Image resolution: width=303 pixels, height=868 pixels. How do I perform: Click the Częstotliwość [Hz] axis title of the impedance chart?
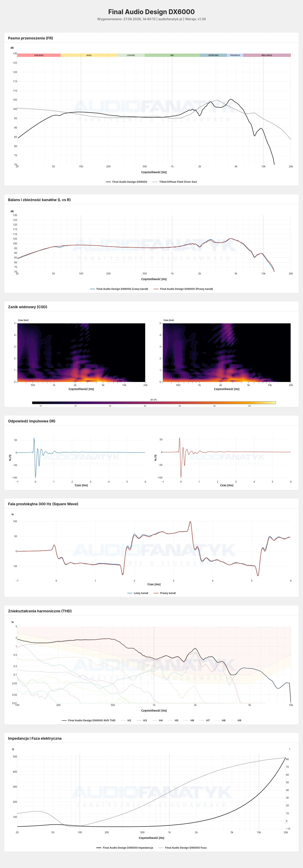pos(151,838)
